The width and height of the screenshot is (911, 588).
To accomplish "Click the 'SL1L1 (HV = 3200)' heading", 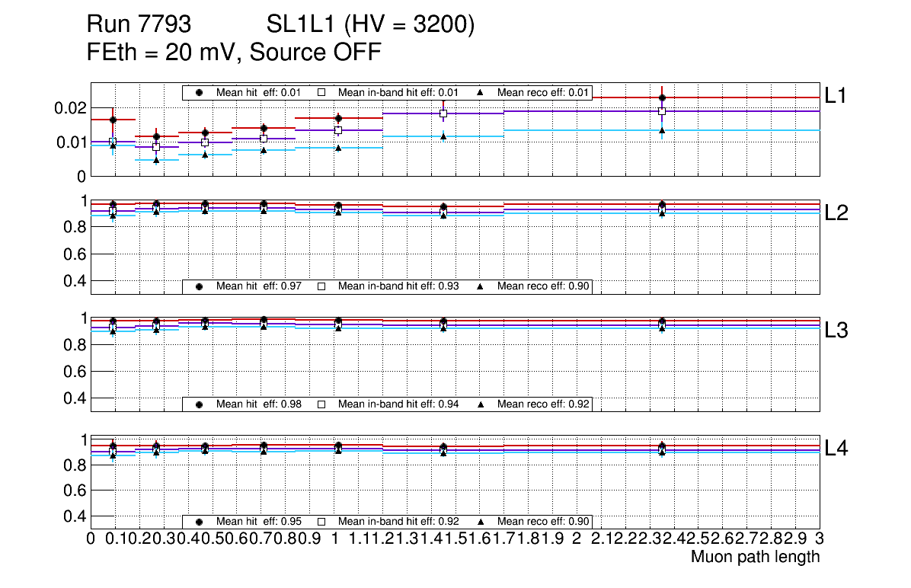I will pos(371,25).
